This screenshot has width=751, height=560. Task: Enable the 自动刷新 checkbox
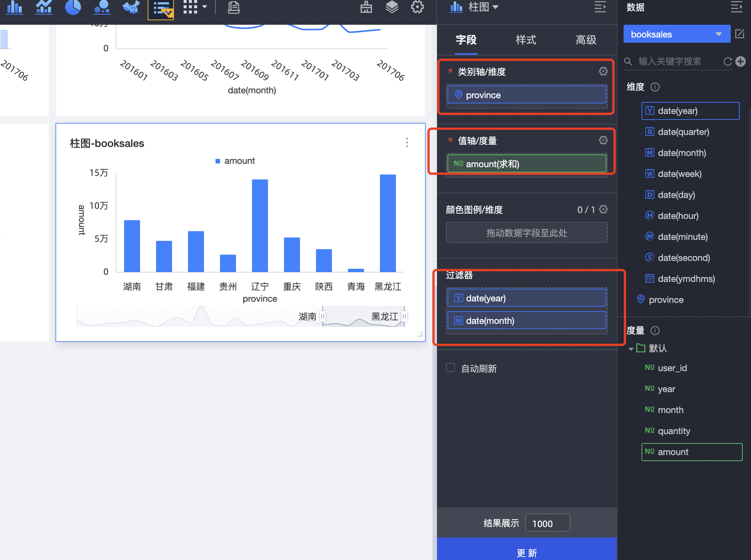coord(450,368)
